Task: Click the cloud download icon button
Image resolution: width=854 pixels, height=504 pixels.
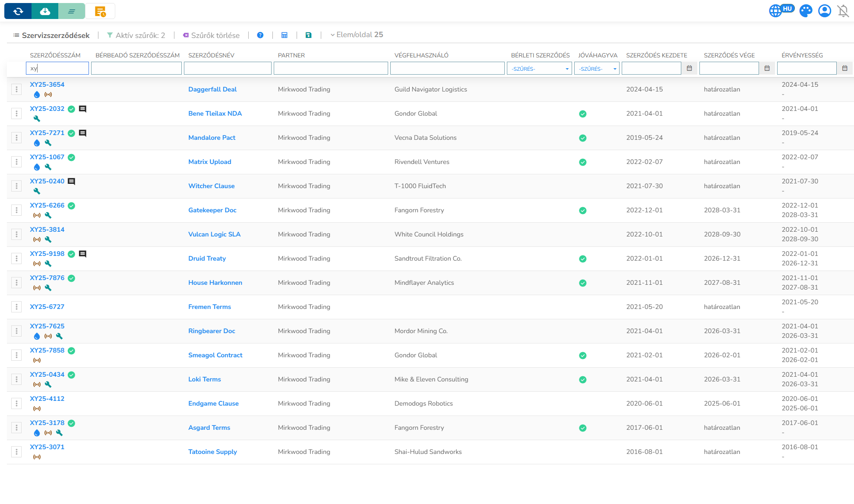Action: click(45, 12)
